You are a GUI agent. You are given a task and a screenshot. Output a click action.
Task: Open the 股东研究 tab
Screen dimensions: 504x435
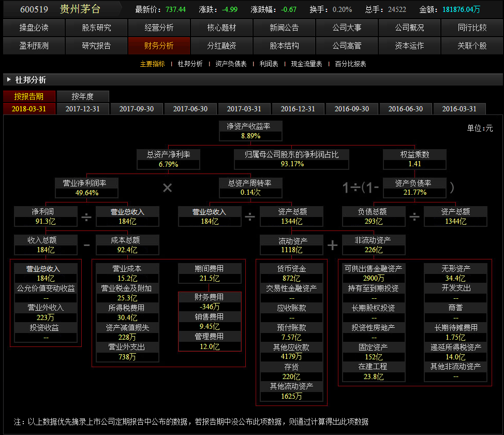96,27
